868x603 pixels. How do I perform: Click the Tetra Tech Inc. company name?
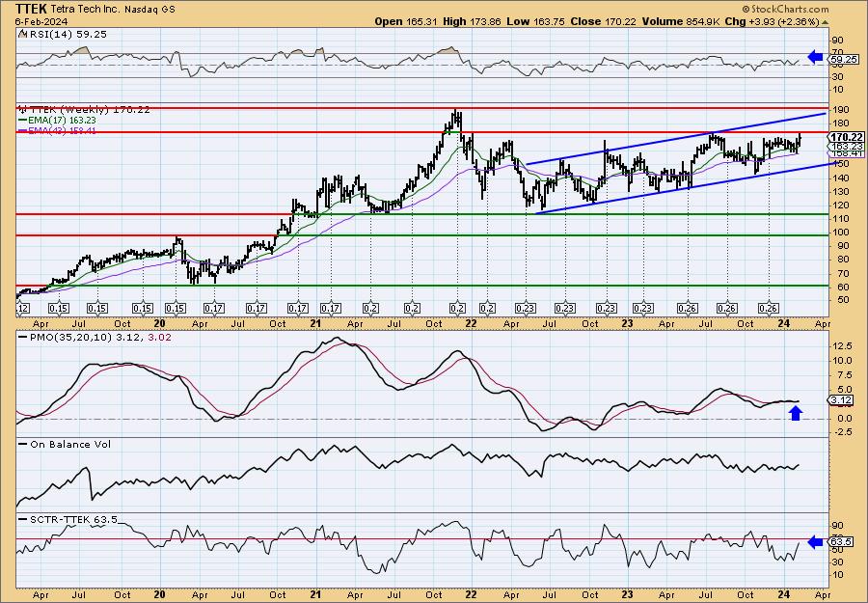pos(83,10)
